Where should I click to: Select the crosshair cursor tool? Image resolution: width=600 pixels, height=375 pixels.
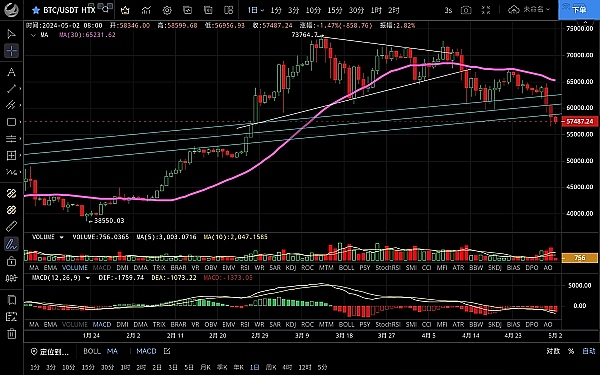pos(11,51)
